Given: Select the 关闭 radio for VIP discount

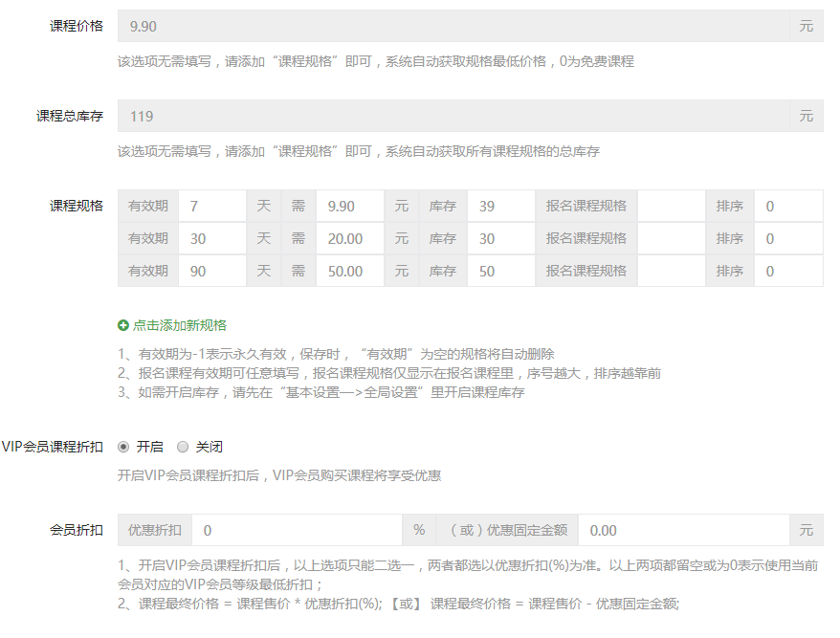Looking at the screenshot, I should click(183, 447).
